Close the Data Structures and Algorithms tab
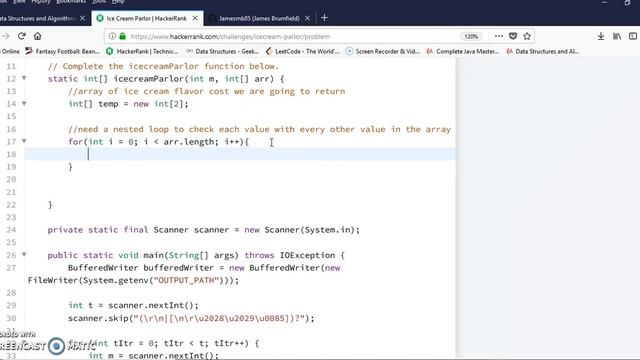 point(82,18)
